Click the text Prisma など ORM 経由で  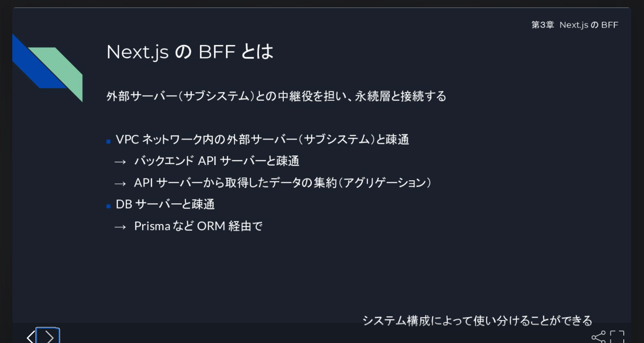pos(198,226)
